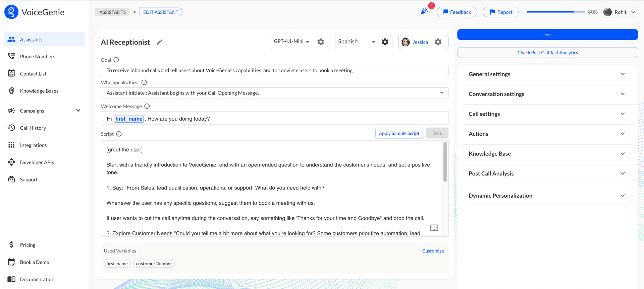Viewport: 644px width, 289px height.
Task: Click the first_name variable token in message
Action: [129, 119]
